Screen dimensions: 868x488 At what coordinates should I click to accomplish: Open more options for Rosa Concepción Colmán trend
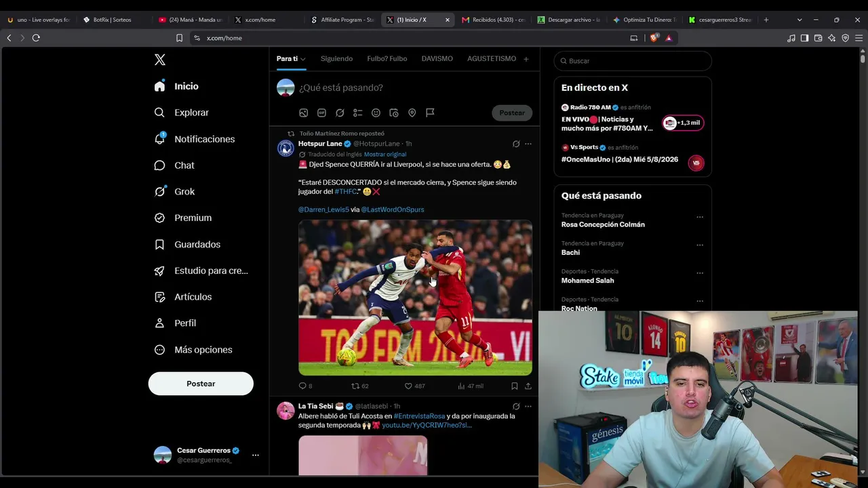point(700,217)
